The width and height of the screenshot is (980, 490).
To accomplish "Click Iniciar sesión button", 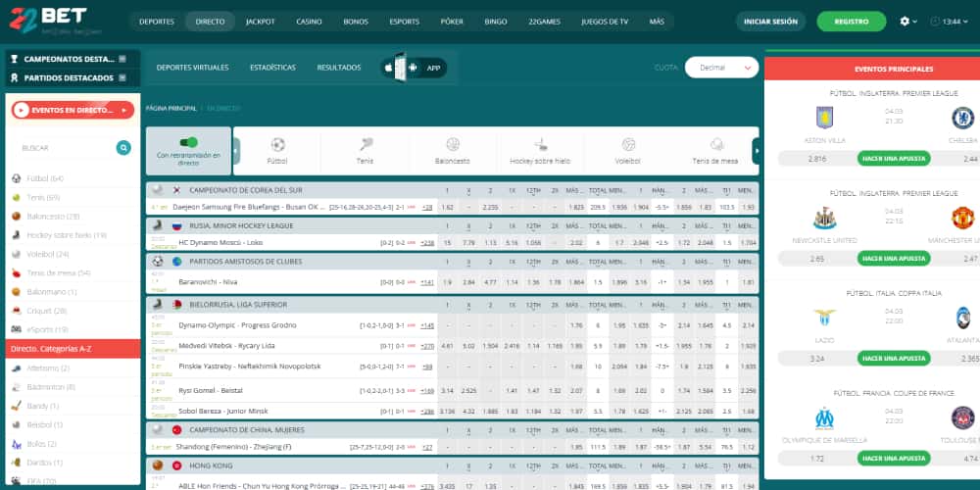I will coord(770,22).
